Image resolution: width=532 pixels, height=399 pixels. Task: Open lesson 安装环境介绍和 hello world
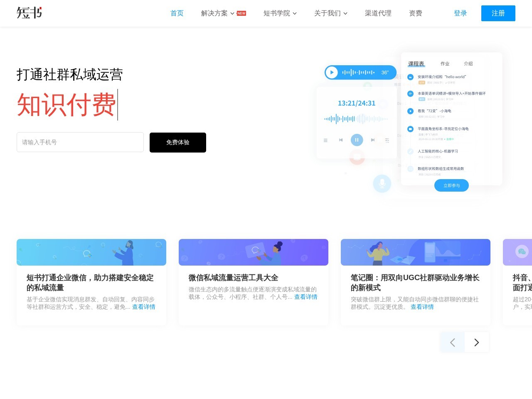pyautogui.click(x=442, y=77)
